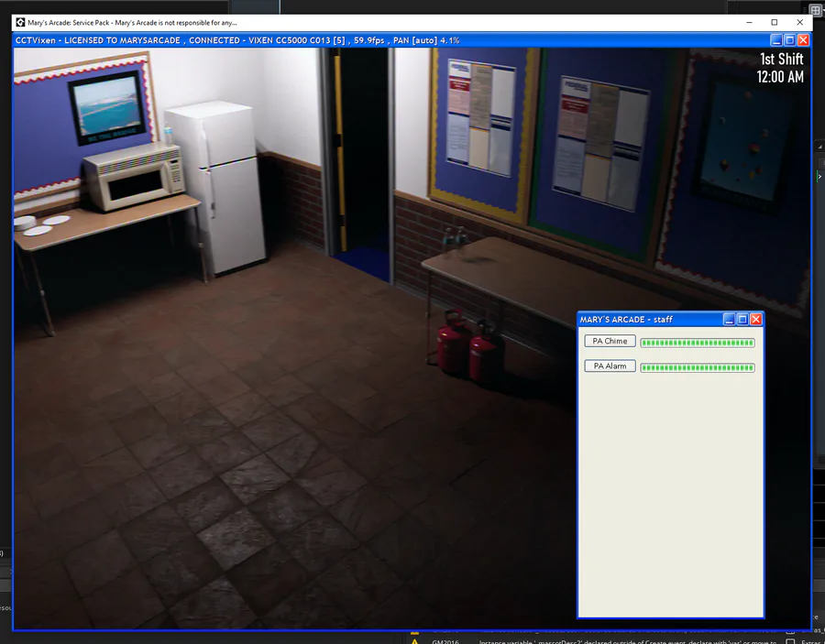Screen dimensions: 825x644
Task: Click the MARY'S ARCADE - staff title text
Action: [x=626, y=320]
